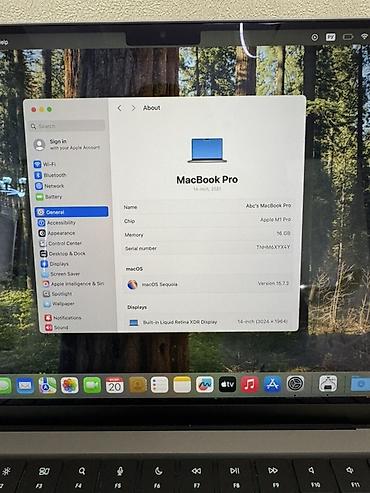Viewport: 370px width, 493px height.
Task: Click the Wi-Fi icon in menu bar
Action: tap(365, 37)
